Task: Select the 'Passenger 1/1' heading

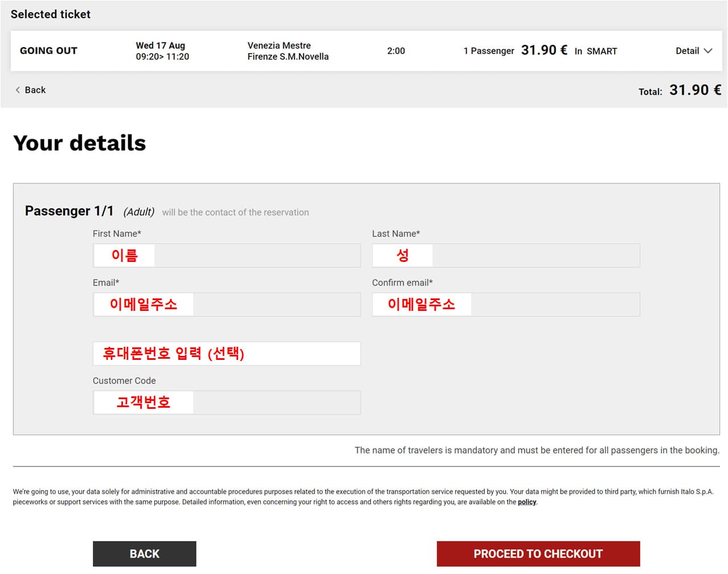Action: coord(69,211)
